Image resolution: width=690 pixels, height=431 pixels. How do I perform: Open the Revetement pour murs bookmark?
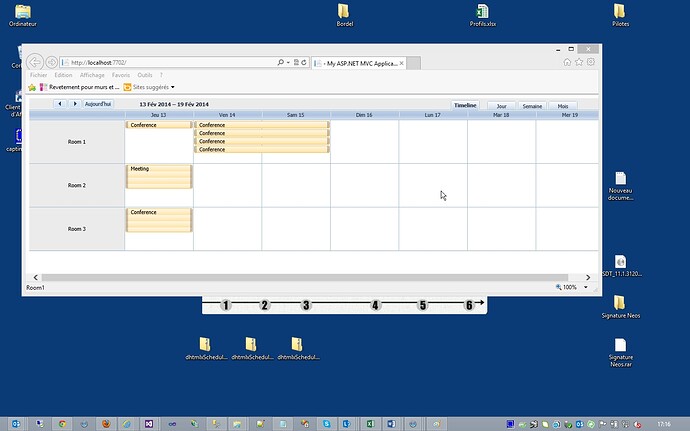(80, 87)
